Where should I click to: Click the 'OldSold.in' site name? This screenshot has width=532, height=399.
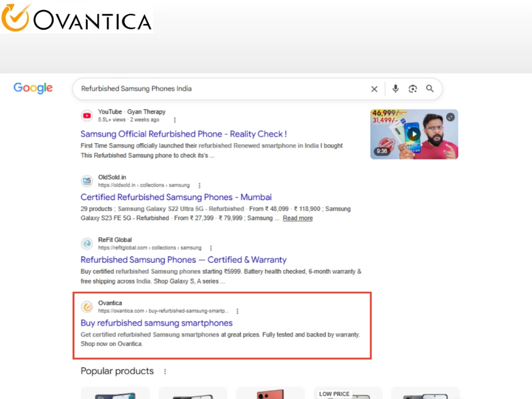click(112, 177)
